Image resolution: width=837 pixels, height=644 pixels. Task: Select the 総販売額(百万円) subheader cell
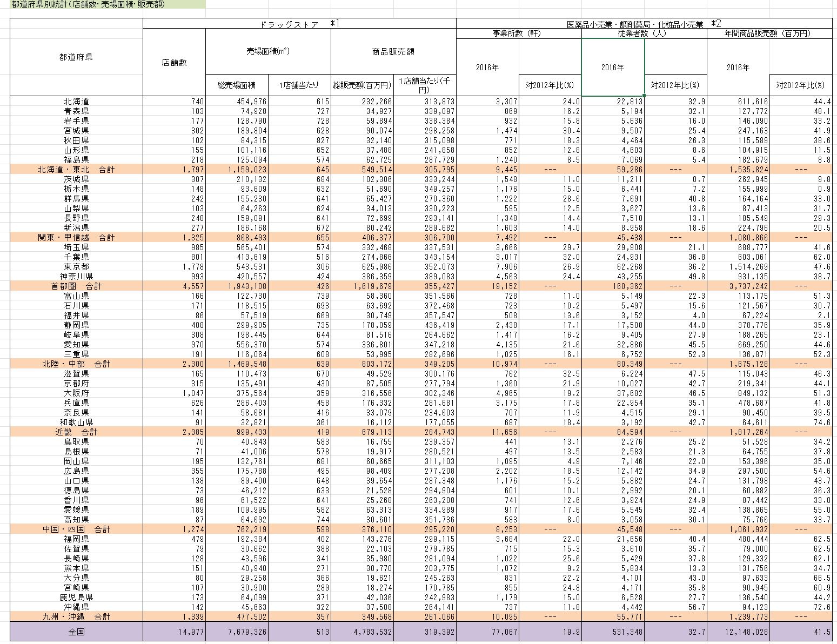(361, 85)
